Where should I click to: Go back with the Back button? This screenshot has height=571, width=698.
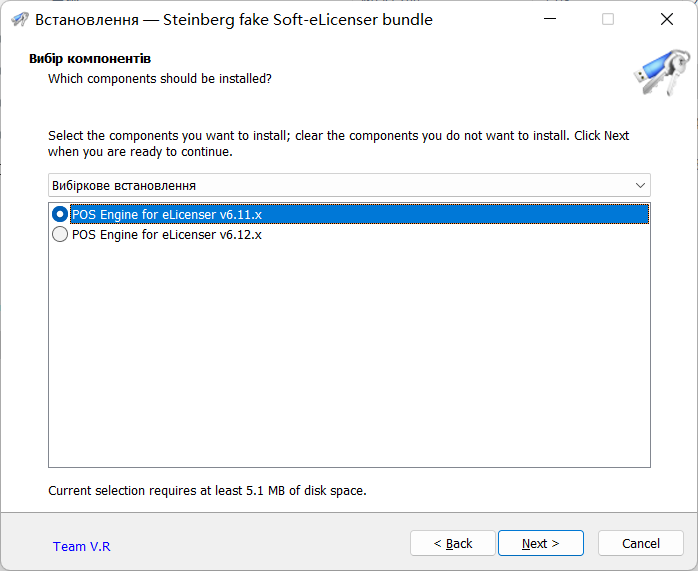coord(453,543)
